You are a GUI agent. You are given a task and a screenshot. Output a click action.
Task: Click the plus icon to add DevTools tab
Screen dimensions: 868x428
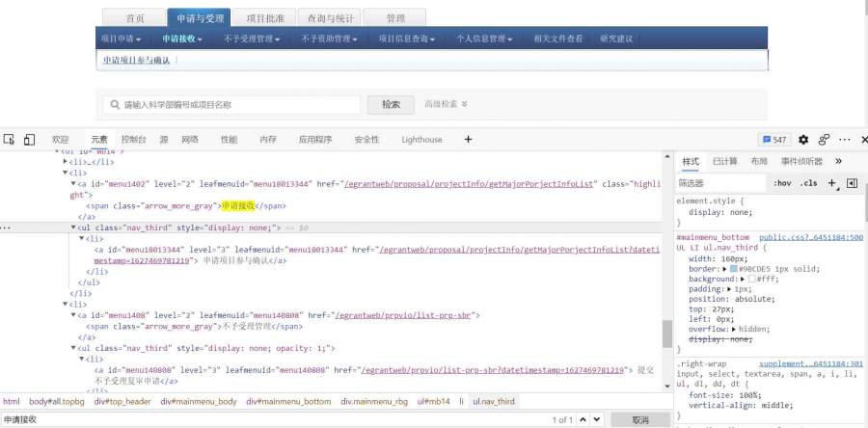(468, 140)
